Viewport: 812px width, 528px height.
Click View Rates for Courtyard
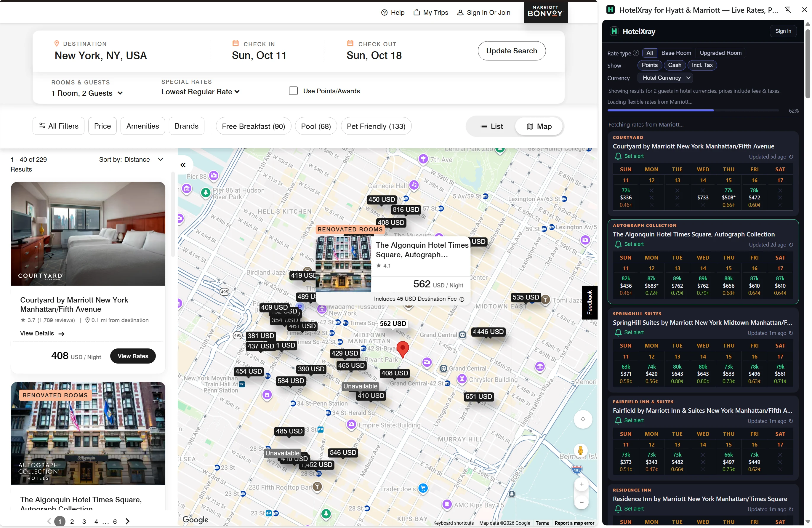tap(133, 356)
